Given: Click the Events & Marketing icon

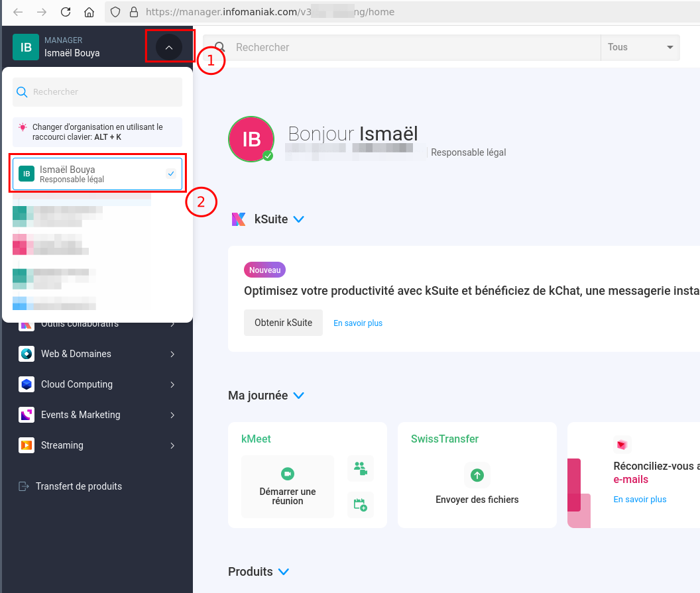Looking at the screenshot, I should (27, 415).
